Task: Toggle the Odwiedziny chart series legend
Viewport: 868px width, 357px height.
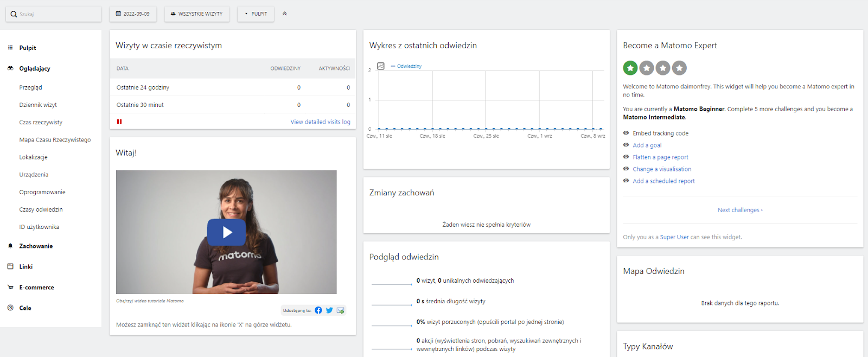Action: tap(406, 66)
